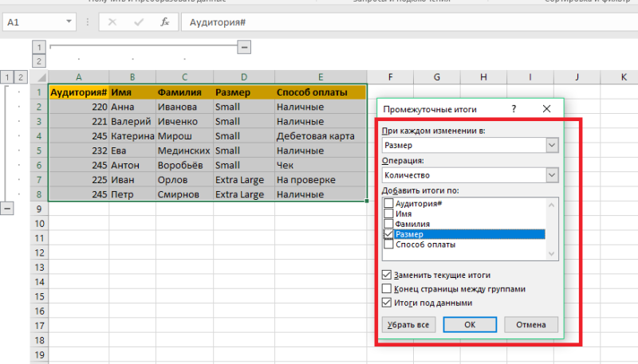Click the cell containing Чек
The height and width of the screenshot is (364, 638).
(x=321, y=166)
